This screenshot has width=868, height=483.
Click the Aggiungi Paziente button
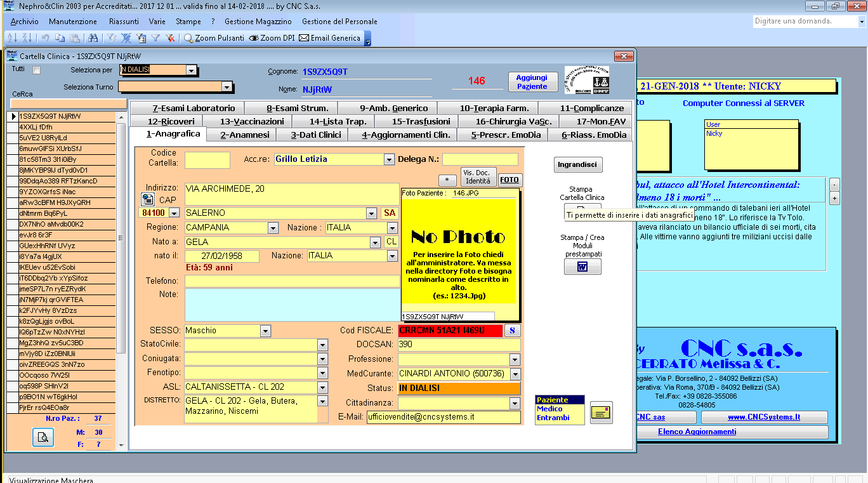click(532, 82)
